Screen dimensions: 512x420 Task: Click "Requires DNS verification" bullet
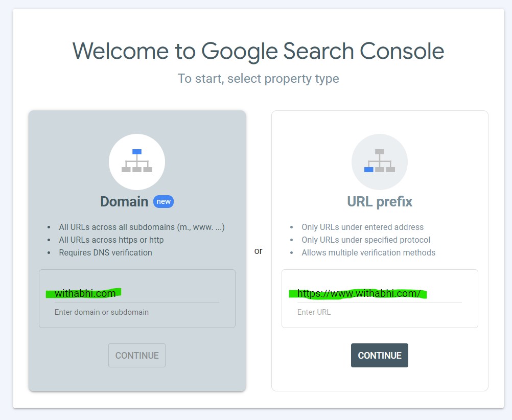coord(105,252)
